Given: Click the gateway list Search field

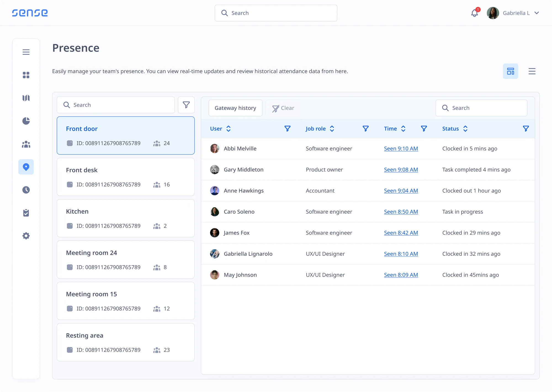Looking at the screenshot, I should tap(116, 105).
